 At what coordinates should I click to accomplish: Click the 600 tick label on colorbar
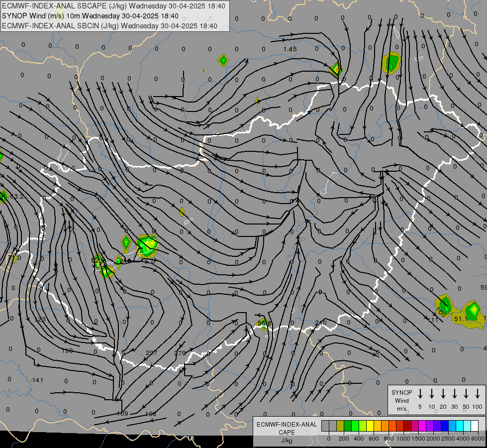tap(374, 439)
